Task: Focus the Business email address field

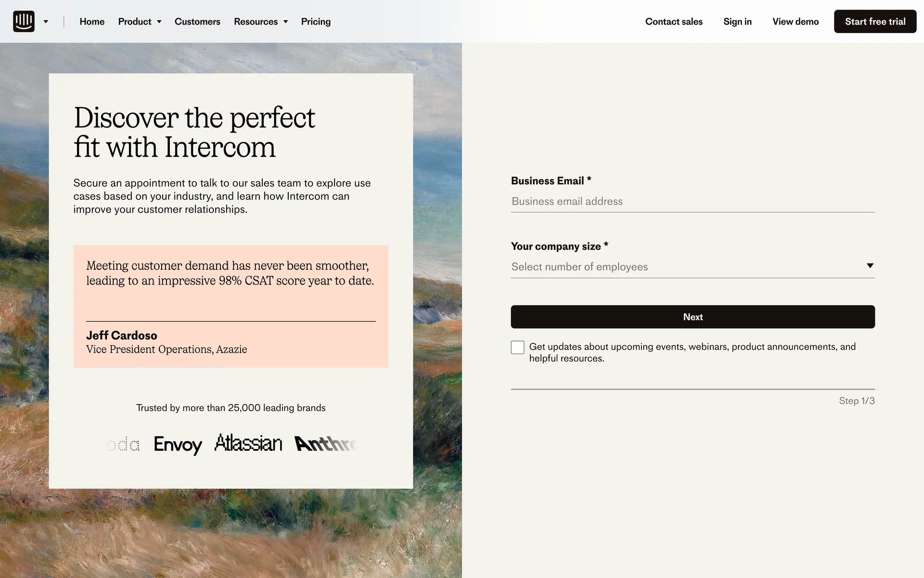Action: [693, 201]
